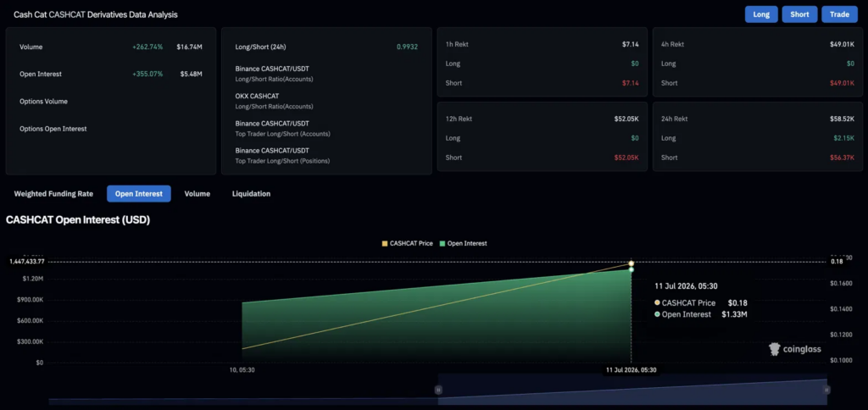The height and width of the screenshot is (410, 868).
Task: Click the yellow price data point marker
Action: tap(631, 263)
